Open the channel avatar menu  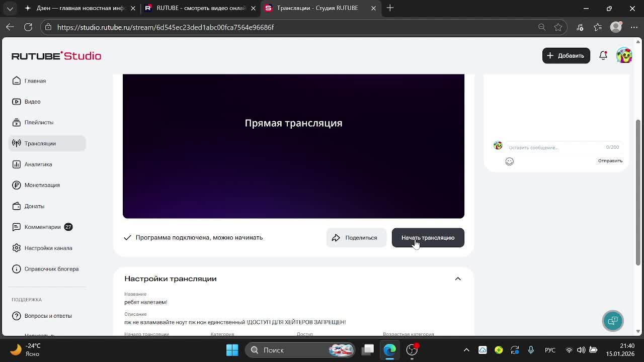624,56
